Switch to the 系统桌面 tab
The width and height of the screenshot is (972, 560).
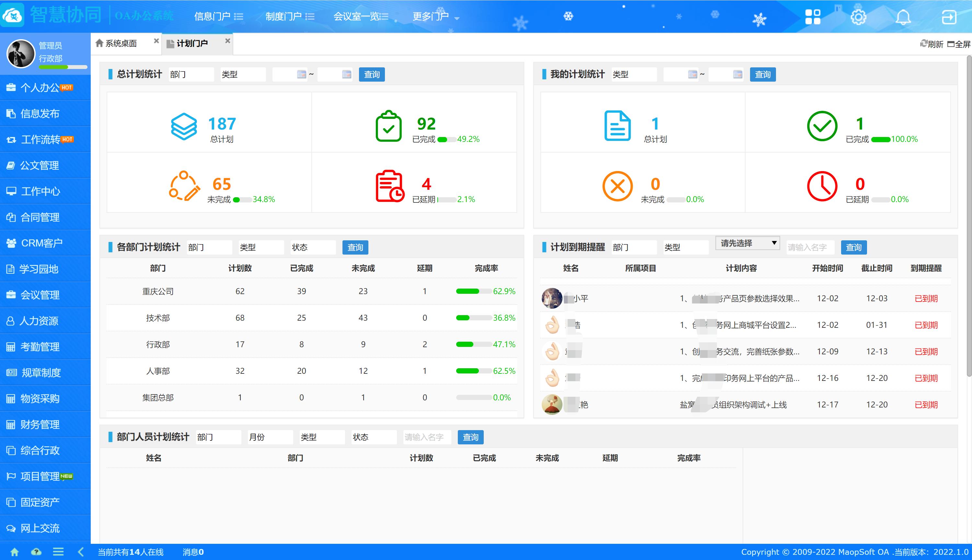coord(121,43)
